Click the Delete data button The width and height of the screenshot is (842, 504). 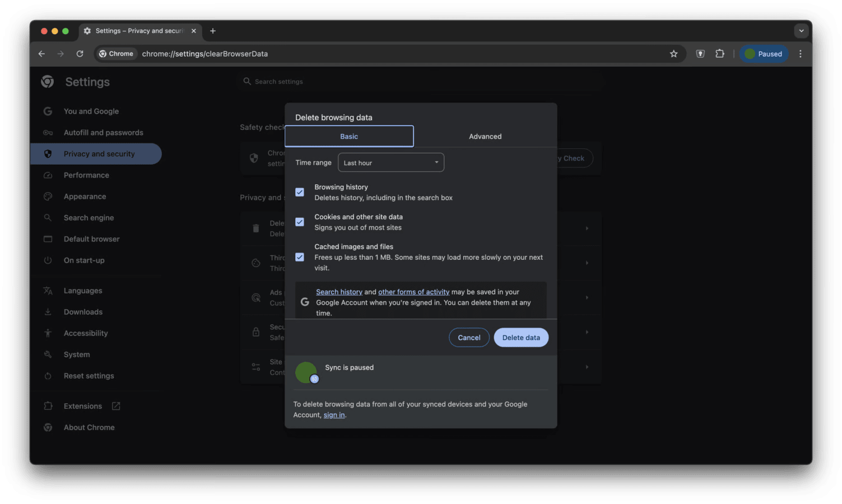[x=521, y=338]
